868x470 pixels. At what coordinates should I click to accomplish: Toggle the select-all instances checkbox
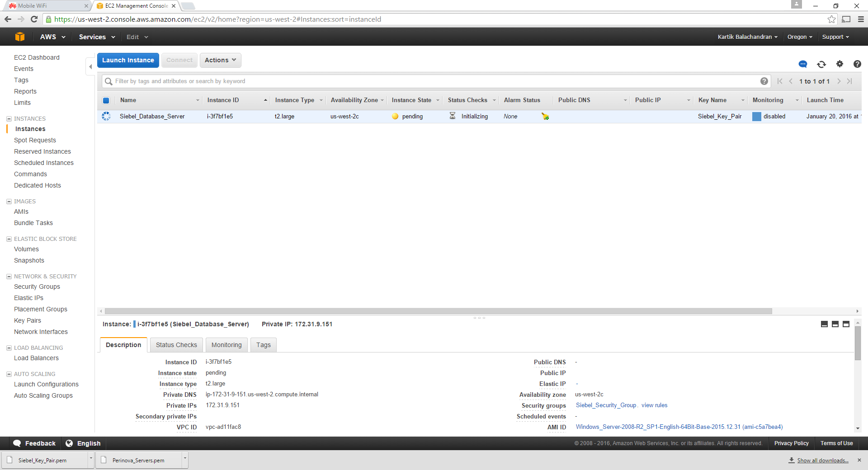coord(106,100)
